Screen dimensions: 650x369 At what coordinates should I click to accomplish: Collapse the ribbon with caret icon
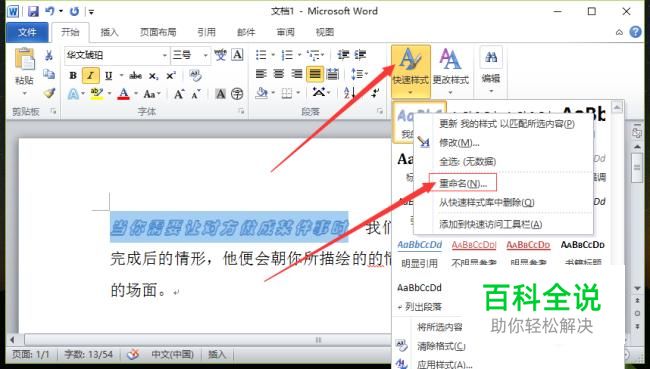tap(619, 32)
